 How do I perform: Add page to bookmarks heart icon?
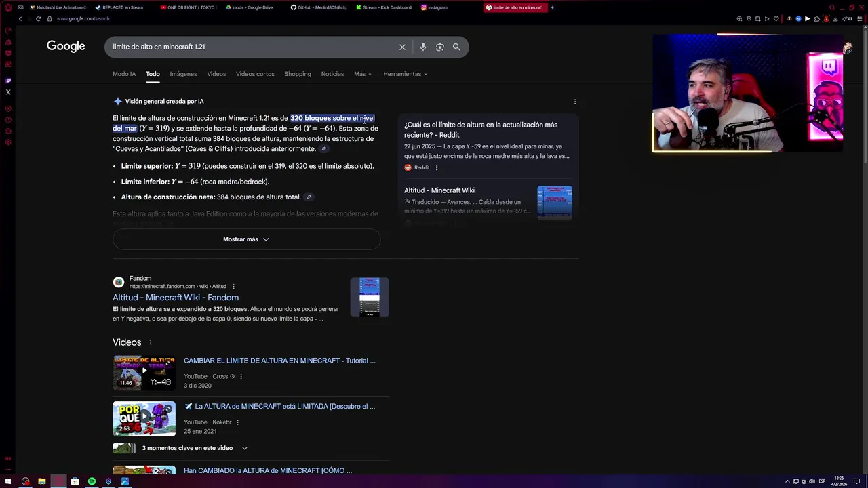point(776,18)
